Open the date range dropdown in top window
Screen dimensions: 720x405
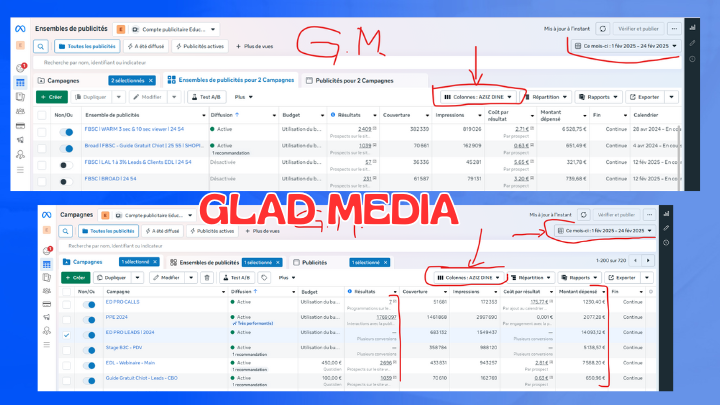pyautogui.click(x=626, y=46)
